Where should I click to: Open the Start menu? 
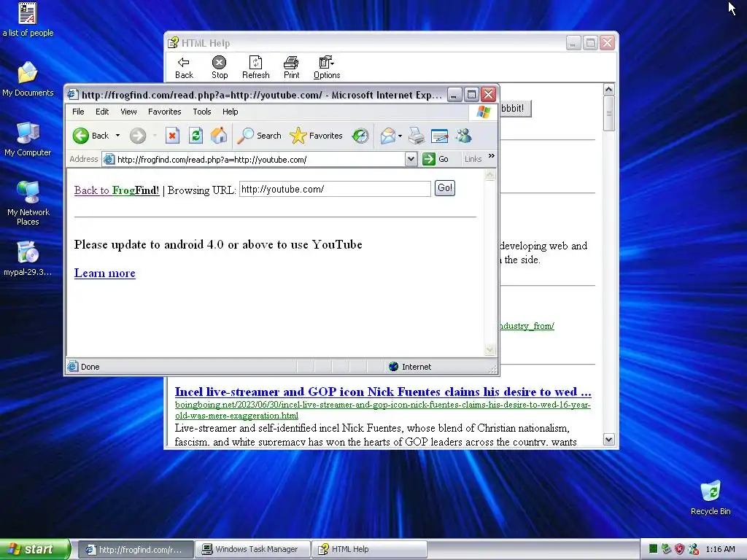click(34, 549)
